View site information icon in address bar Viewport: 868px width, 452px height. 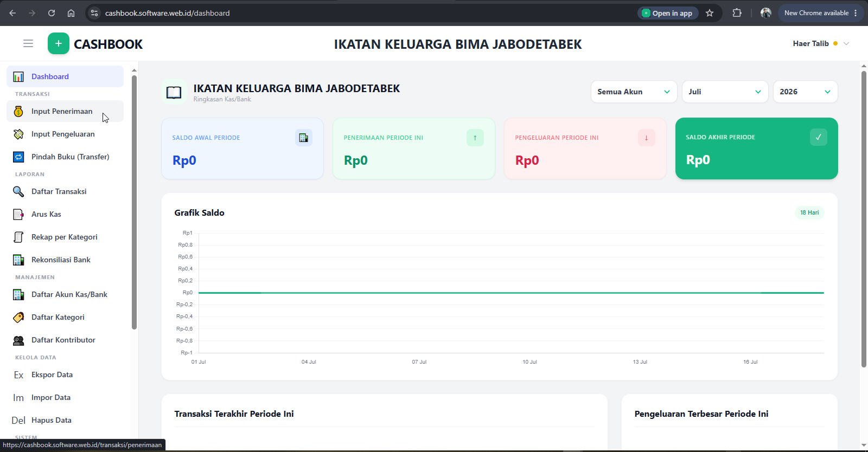coord(94,13)
